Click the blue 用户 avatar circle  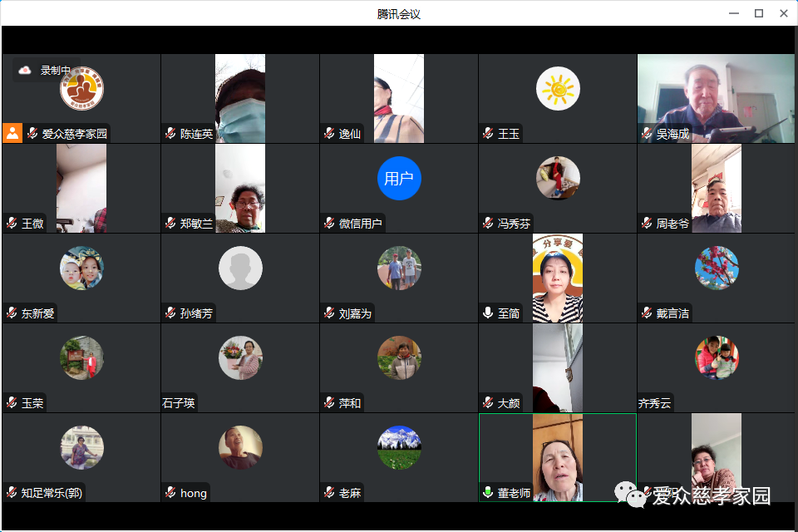pyautogui.click(x=399, y=179)
